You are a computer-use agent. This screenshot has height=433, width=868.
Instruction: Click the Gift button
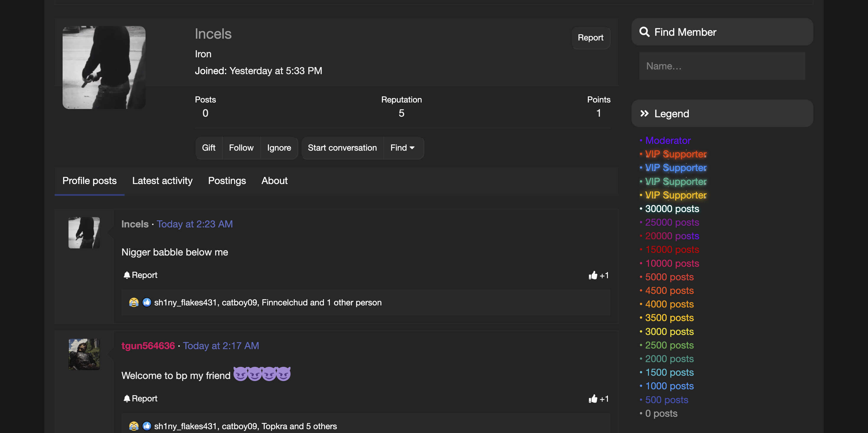208,148
